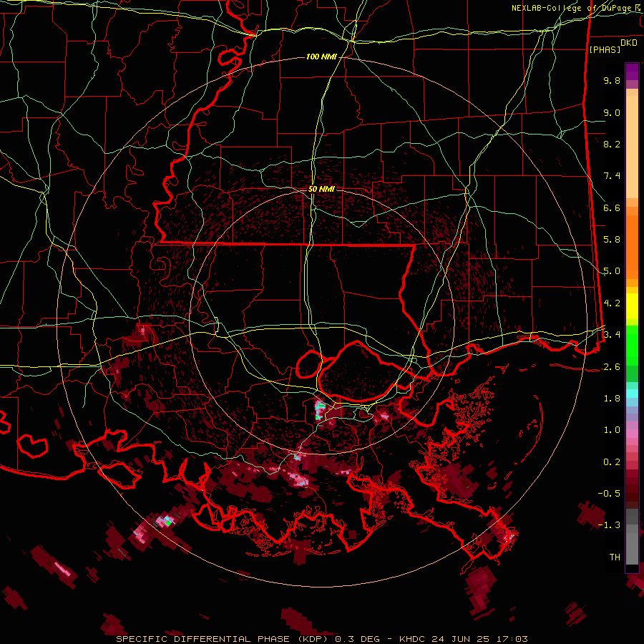Click the 100 NMI range ring label
Viewport: 644px width, 644px height.
tap(321, 57)
